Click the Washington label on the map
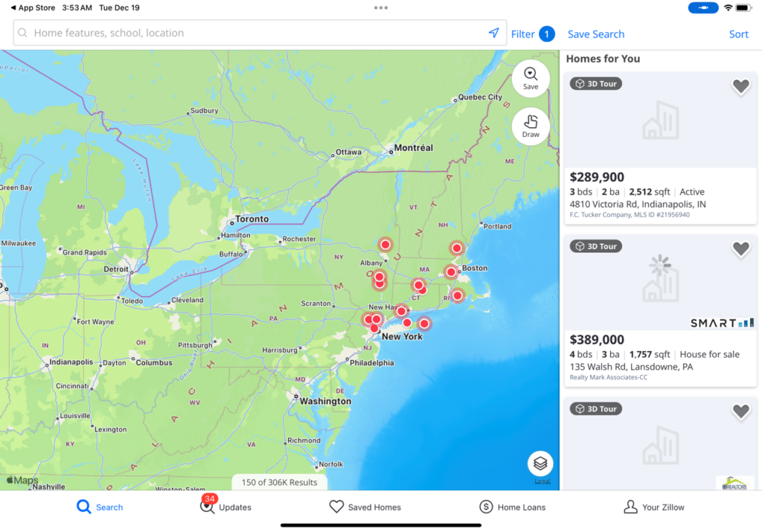Screen dimensions: 762x532 (325, 401)
